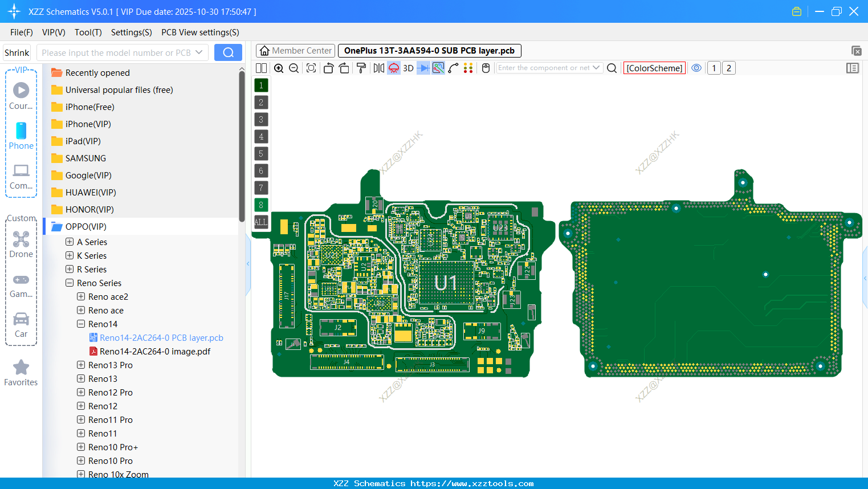Expand the A Series node
This screenshot has height=489, width=868.
pos(70,242)
